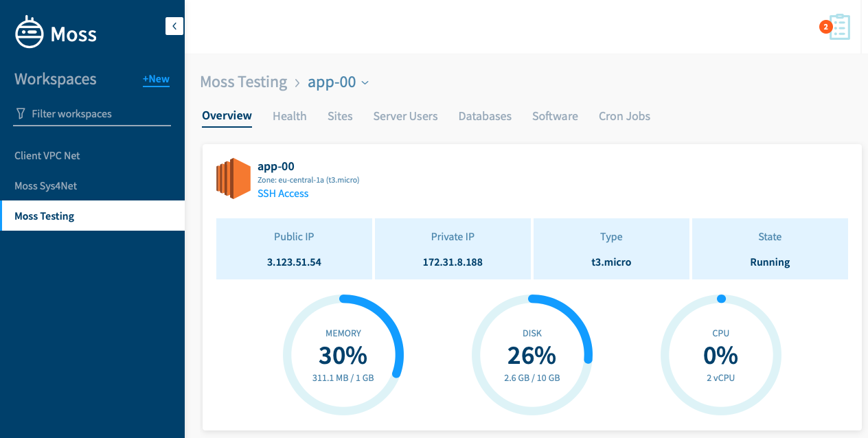Switch to the Health tab

[x=290, y=116]
